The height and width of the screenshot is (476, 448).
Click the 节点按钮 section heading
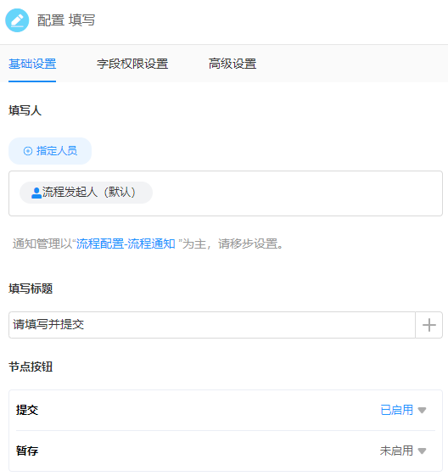[31, 367]
